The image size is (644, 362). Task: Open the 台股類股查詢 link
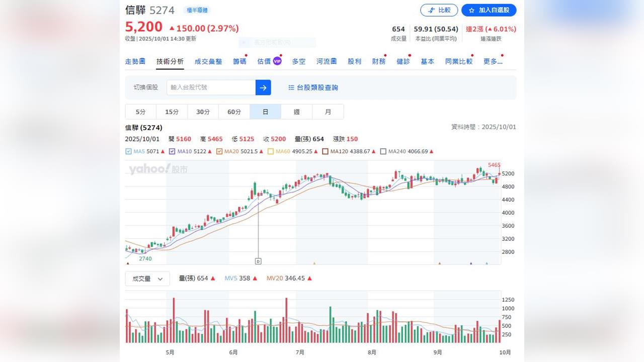click(317, 87)
